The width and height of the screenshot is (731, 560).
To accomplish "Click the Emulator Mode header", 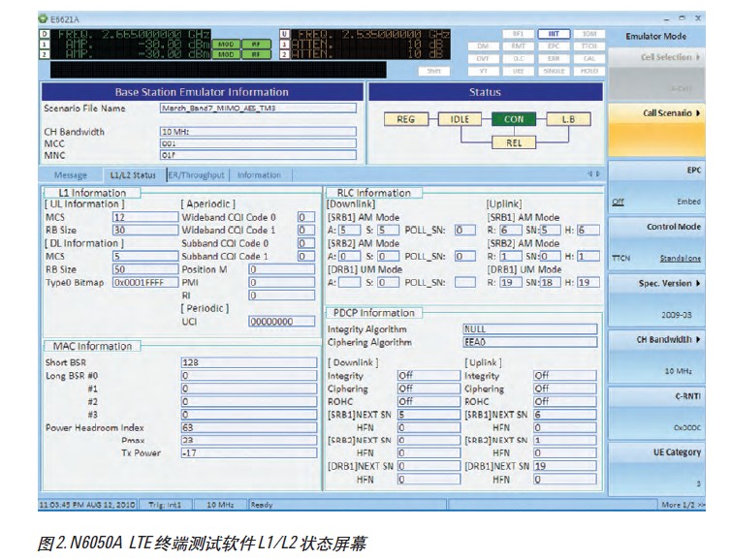I will (x=656, y=37).
